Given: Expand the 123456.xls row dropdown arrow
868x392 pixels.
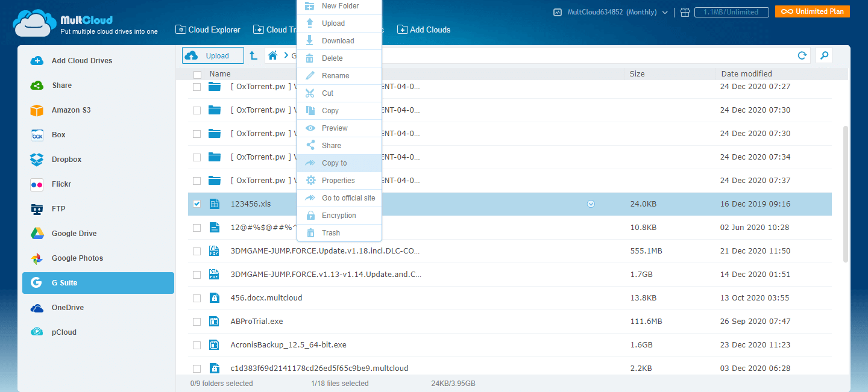Looking at the screenshot, I should [x=591, y=204].
